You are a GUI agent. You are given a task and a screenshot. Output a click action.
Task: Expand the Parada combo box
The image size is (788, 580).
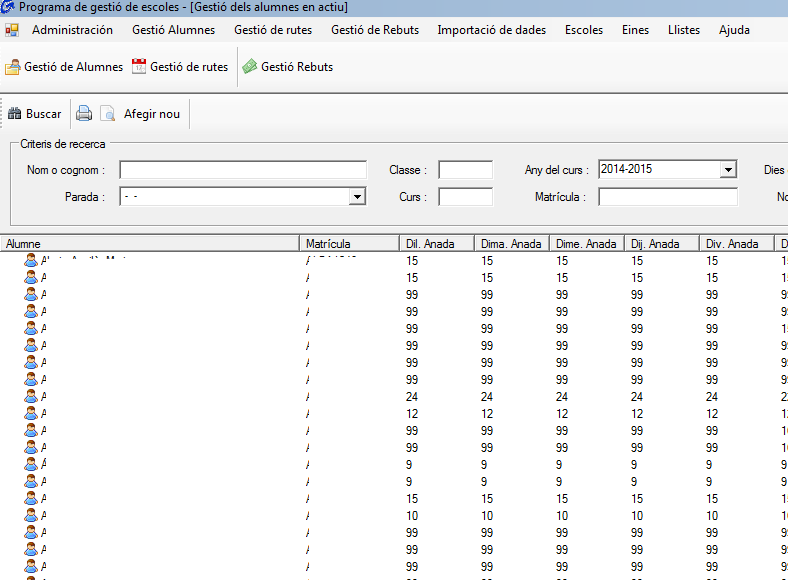pos(357,198)
